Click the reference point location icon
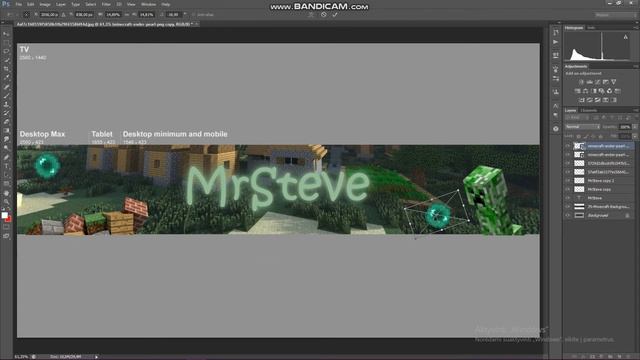 point(27,15)
